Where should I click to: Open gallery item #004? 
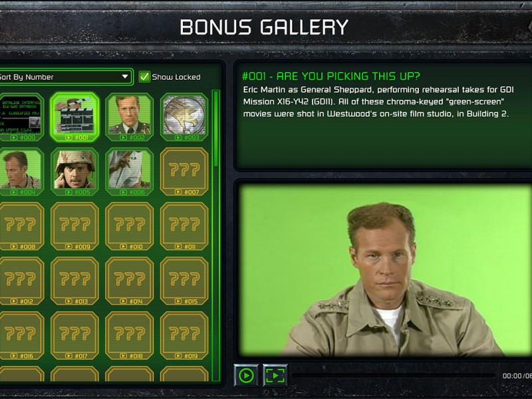21,172
